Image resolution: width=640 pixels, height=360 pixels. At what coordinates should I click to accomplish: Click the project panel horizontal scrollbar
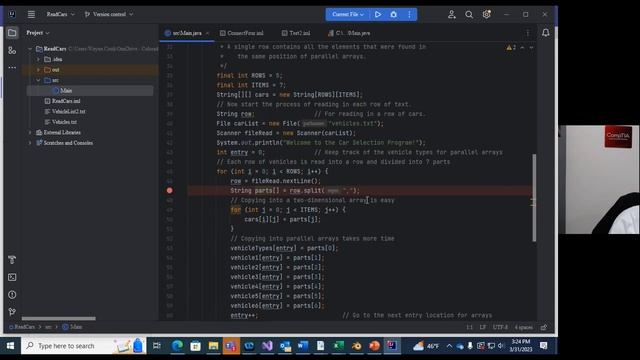click(59, 318)
